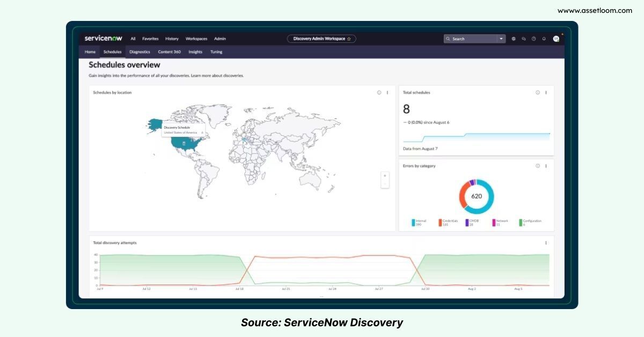Toggle the Configuration legend color swatch

[x=521, y=223]
